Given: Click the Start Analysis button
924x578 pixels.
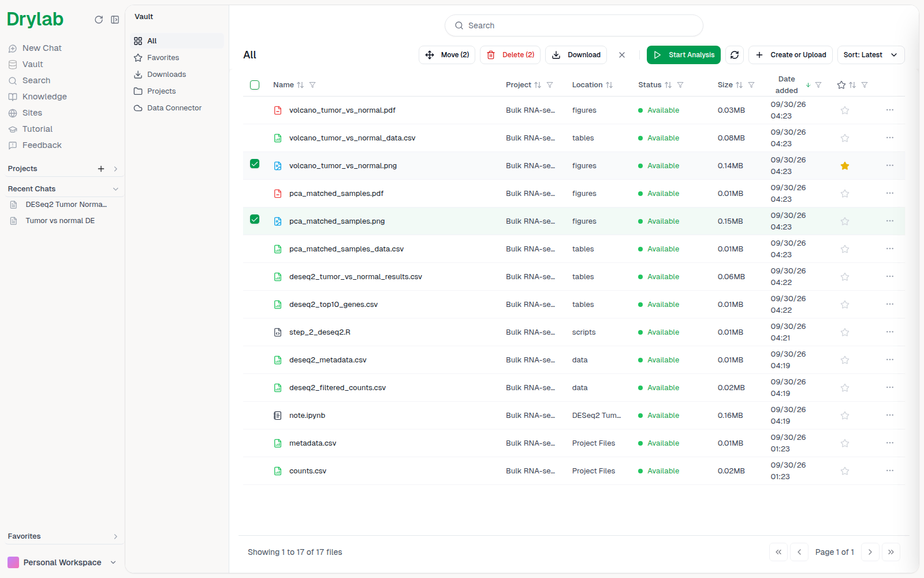Looking at the screenshot, I should [684, 55].
